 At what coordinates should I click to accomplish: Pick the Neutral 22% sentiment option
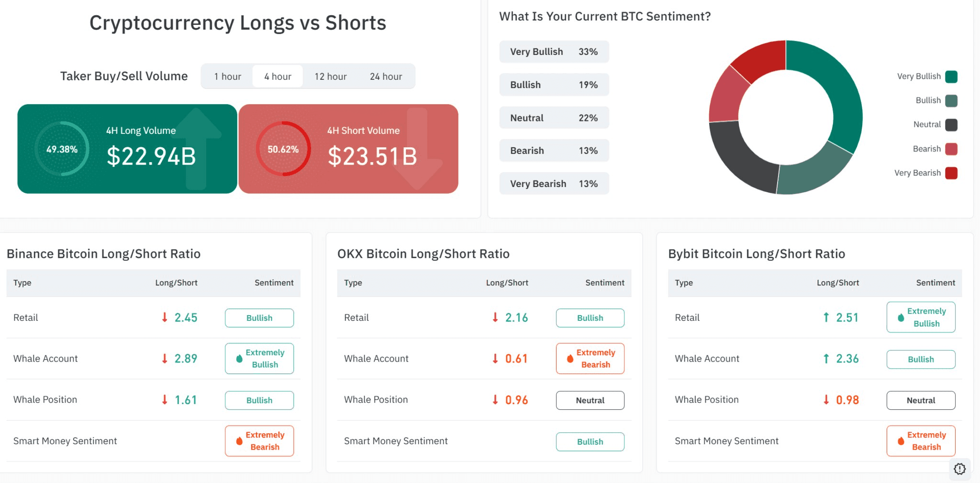click(554, 118)
